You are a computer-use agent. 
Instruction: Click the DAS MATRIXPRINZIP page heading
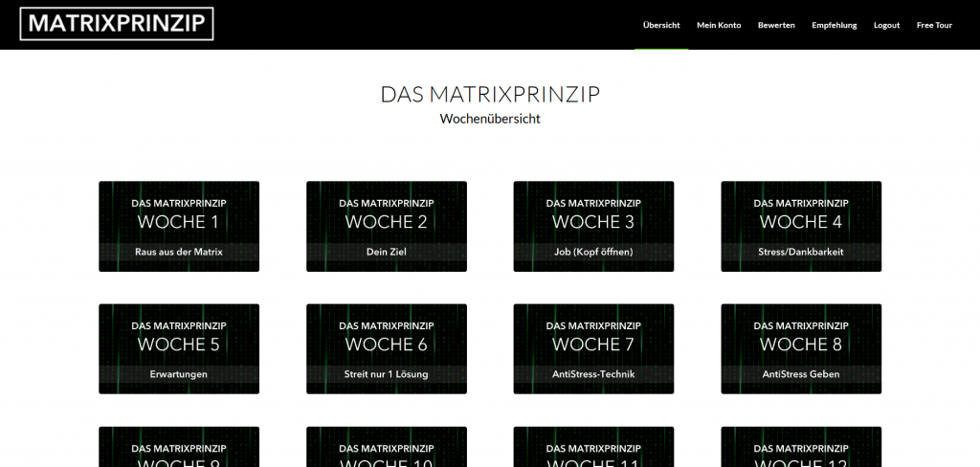(490, 95)
